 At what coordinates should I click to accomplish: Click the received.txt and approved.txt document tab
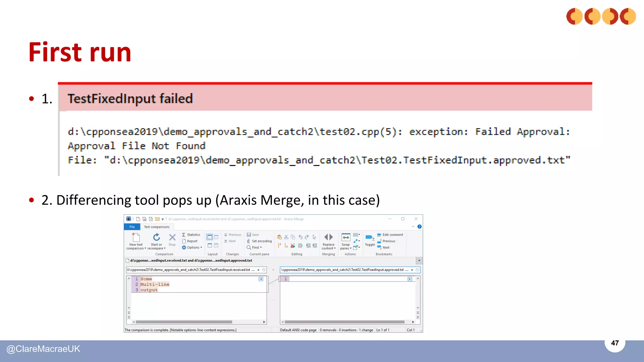click(189, 261)
